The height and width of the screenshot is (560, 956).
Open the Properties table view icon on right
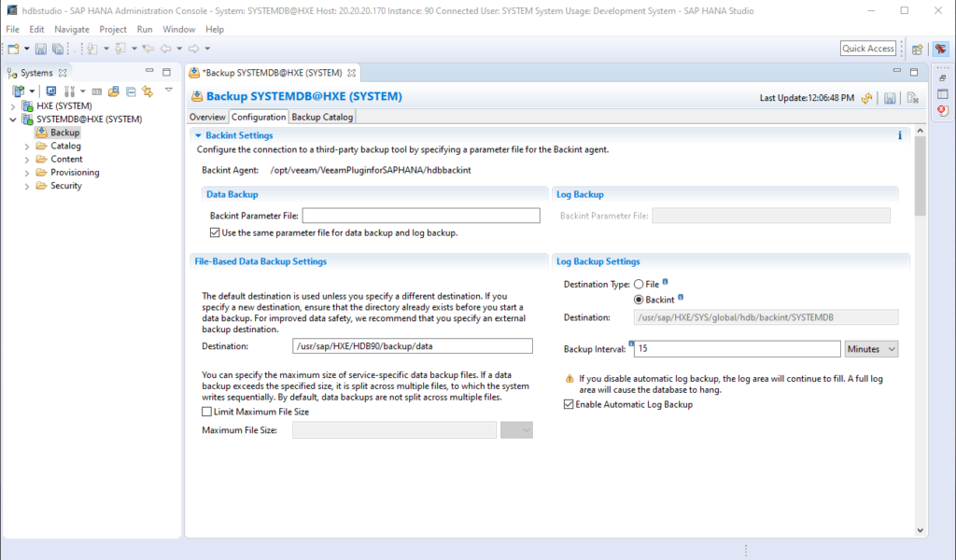[x=943, y=94]
